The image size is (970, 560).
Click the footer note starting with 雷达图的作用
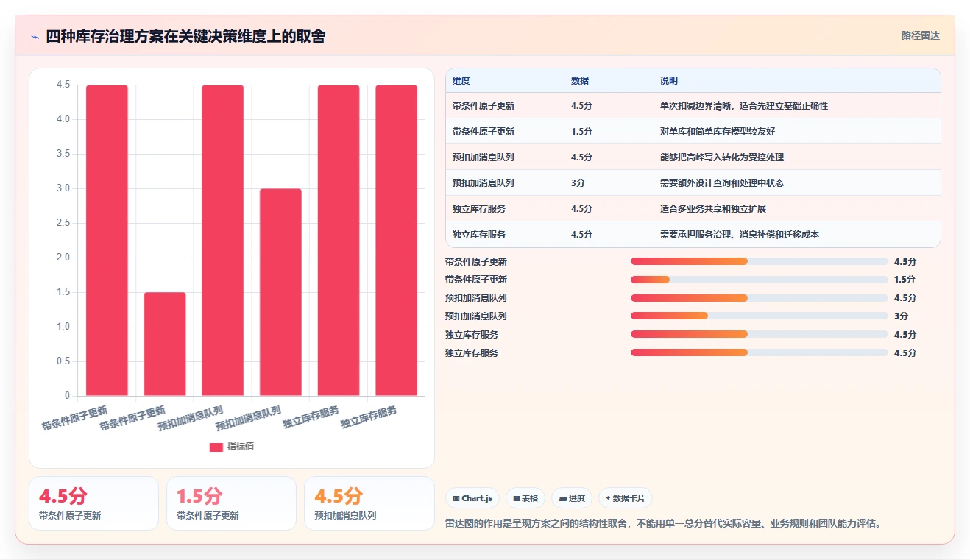[x=663, y=524]
